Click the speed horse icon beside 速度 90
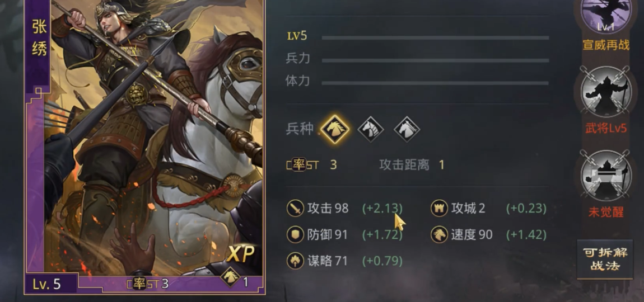The width and height of the screenshot is (644, 302). coord(439,235)
